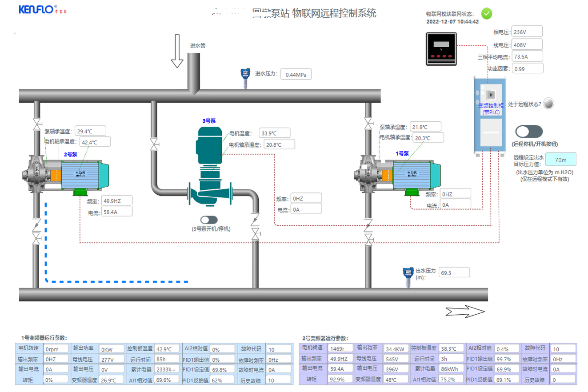
Task: Click the outlet pressure sensor icon
Action: [406, 276]
